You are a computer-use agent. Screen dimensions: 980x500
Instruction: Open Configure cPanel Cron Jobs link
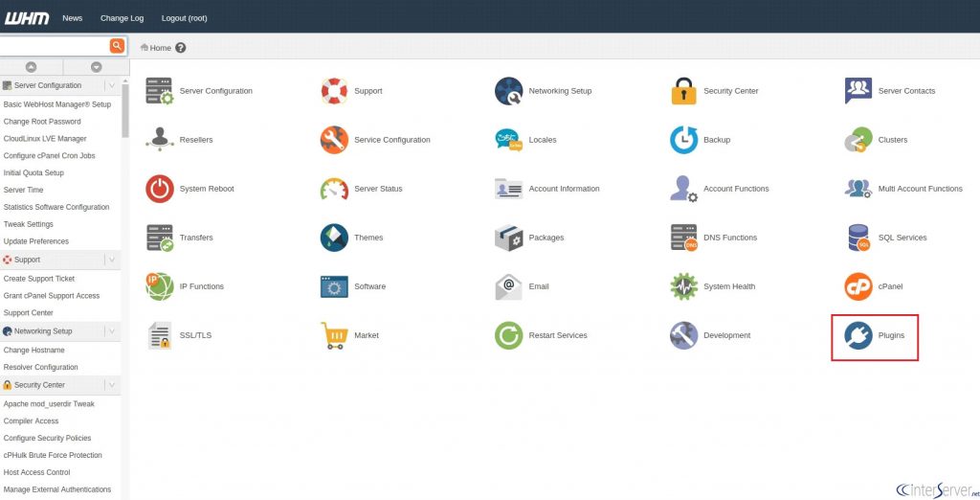[50, 156]
